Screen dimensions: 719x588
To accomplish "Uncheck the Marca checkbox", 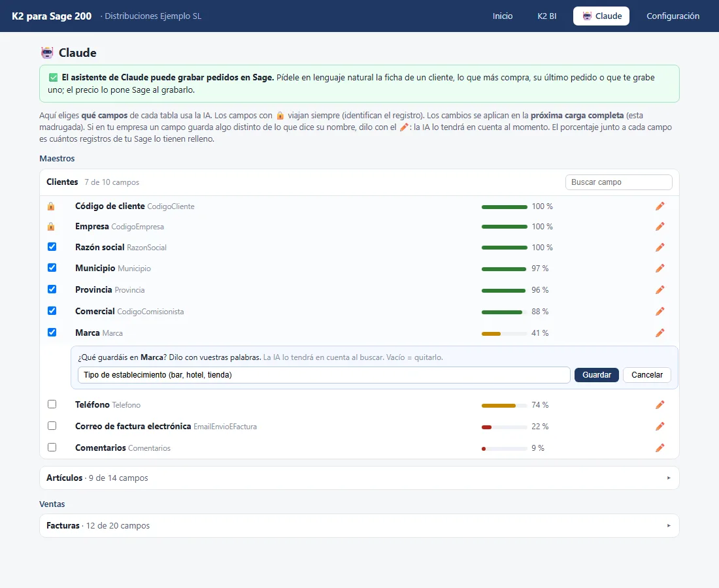I will 52,333.
